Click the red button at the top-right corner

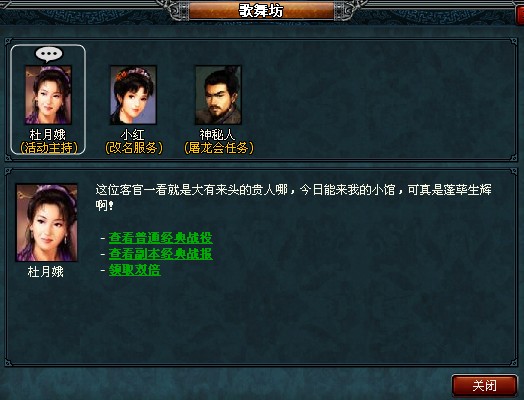pos(520,15)
